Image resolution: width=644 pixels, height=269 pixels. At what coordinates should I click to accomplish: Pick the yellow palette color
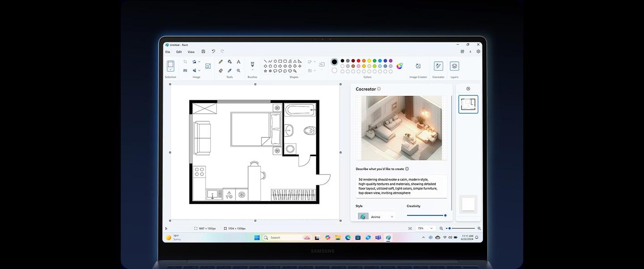[x=369, y=60]
